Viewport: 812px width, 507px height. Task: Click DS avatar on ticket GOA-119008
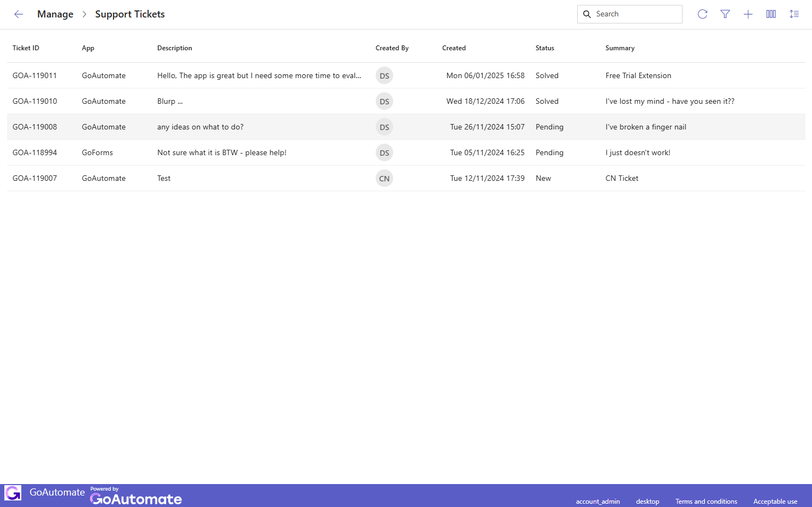(x=384, y=127)
